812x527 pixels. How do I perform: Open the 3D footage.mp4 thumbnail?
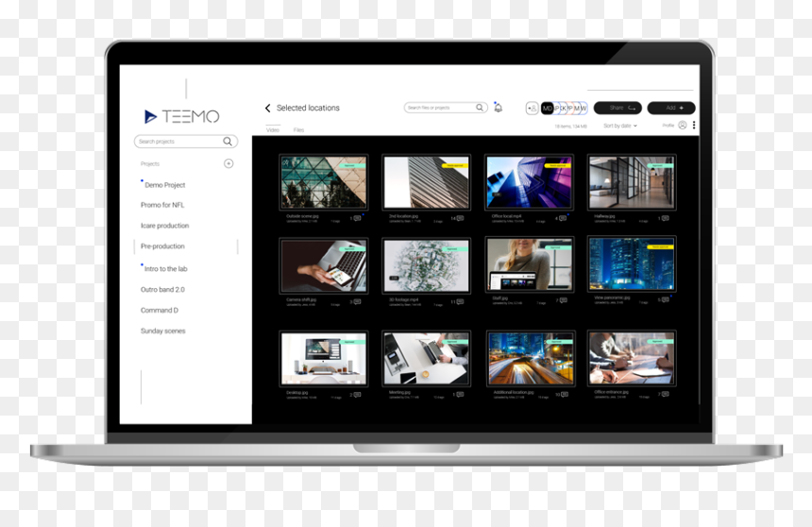[x=426, y=265]
